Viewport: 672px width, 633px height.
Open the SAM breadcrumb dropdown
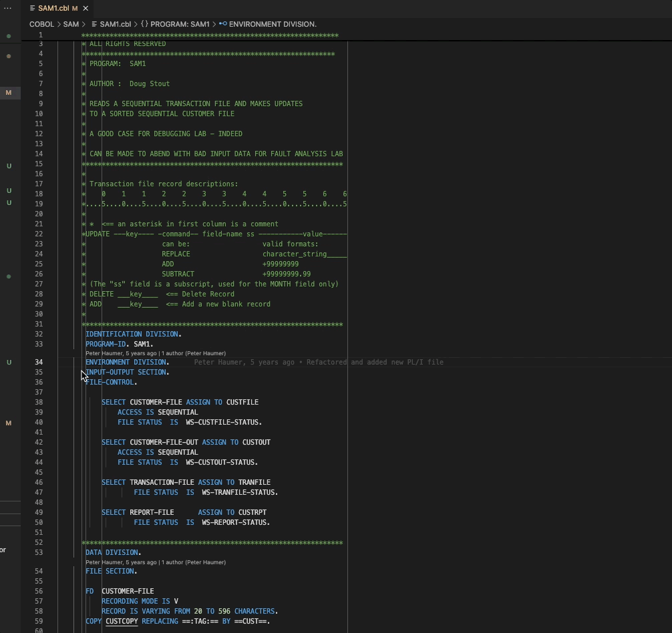pyautogui.click(x=70, y=24)
